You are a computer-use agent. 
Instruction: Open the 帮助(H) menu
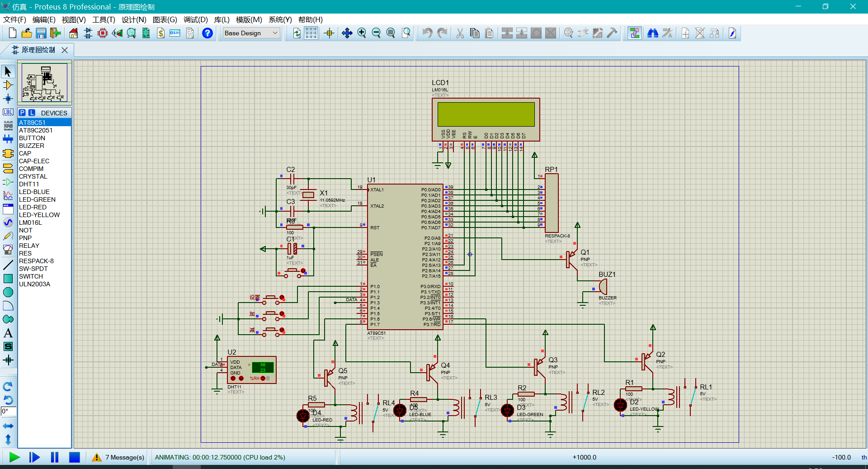point(310,19)
